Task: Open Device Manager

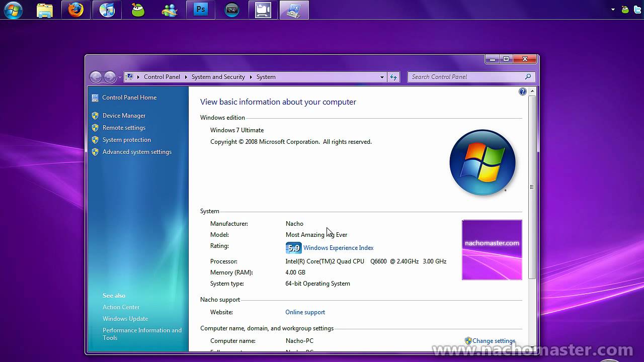Action: point(124,116)
